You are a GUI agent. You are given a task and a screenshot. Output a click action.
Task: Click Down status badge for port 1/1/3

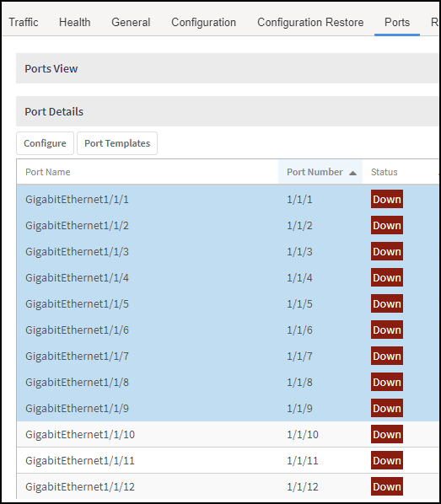coord(387,251)
